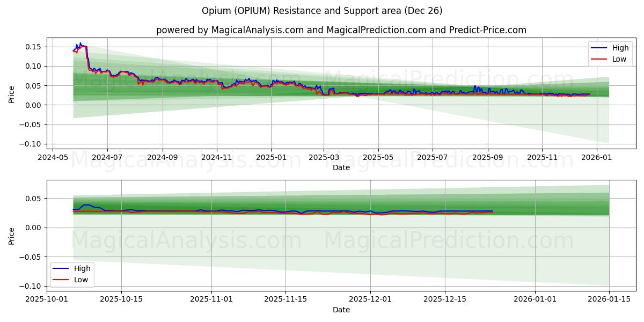Click the chart title mentioning Opium (OPIUM)

point(321,11)
